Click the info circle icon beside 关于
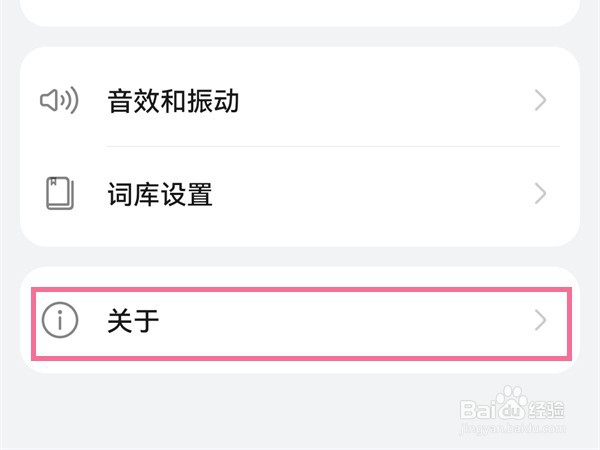Screen dimensions: 600x450 (59, 320)
